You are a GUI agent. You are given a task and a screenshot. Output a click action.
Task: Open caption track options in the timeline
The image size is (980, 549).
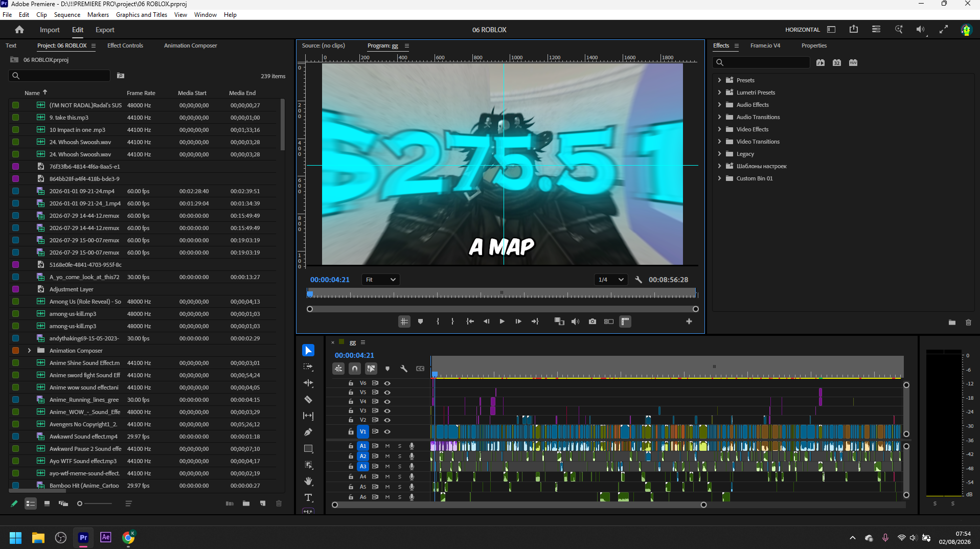[420, 369]
